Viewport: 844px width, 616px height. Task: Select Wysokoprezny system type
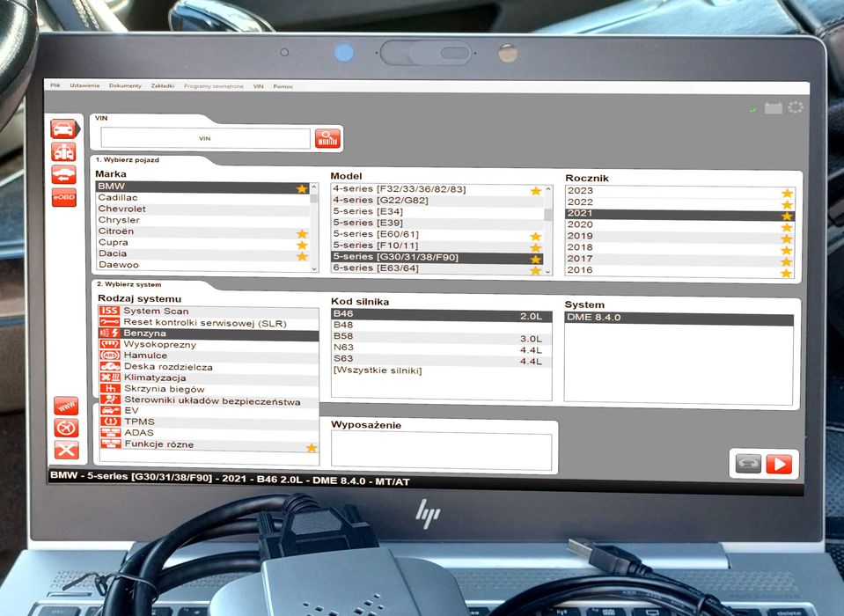pyautogui.click(x=209, y=344)
